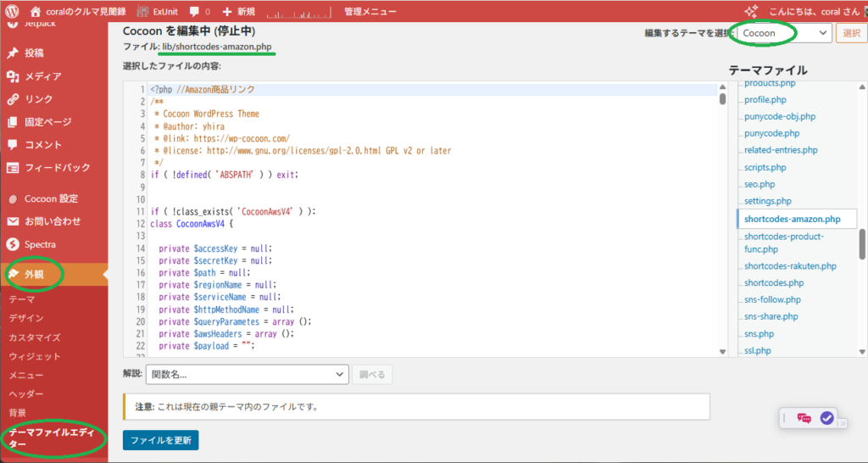Click the 選択 button
Viewport: 868px width, 463px height.
[851, 33]
